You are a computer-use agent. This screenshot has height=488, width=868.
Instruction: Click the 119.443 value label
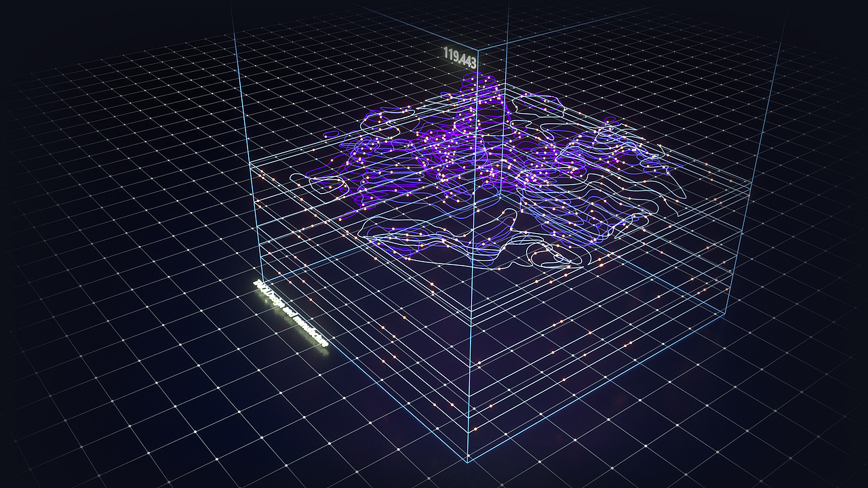pos(460,57)
